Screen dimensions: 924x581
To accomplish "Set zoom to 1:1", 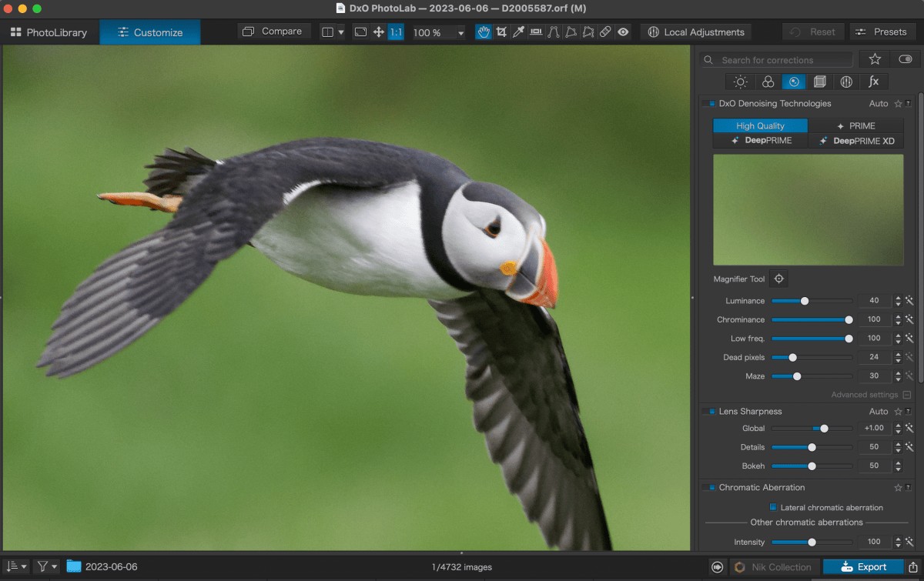I will coord(396,32).
